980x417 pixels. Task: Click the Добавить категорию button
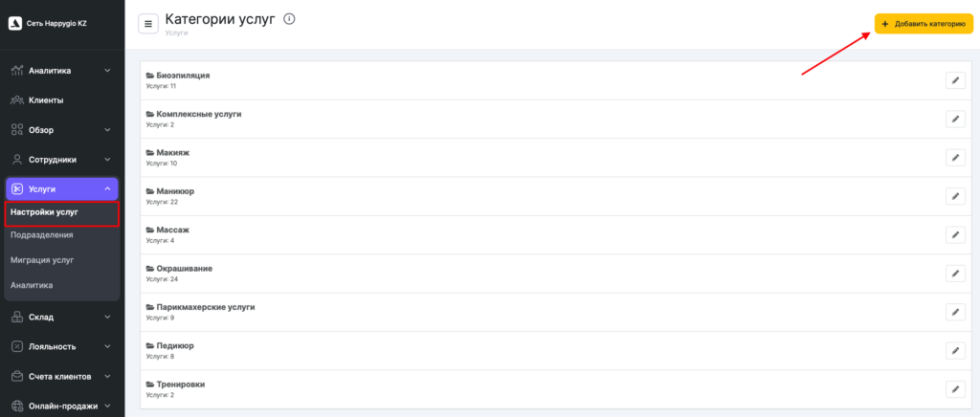[923, 24]
